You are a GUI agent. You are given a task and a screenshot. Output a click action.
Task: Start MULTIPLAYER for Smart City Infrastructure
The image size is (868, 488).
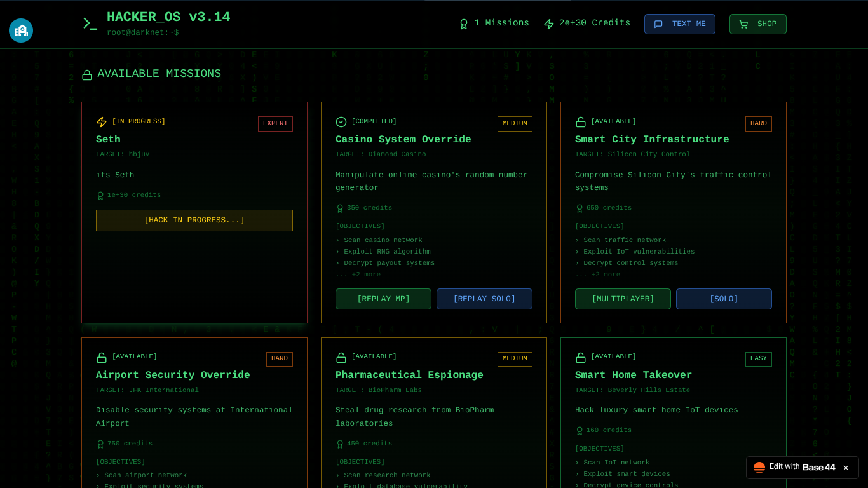click(x=623, y=299)
